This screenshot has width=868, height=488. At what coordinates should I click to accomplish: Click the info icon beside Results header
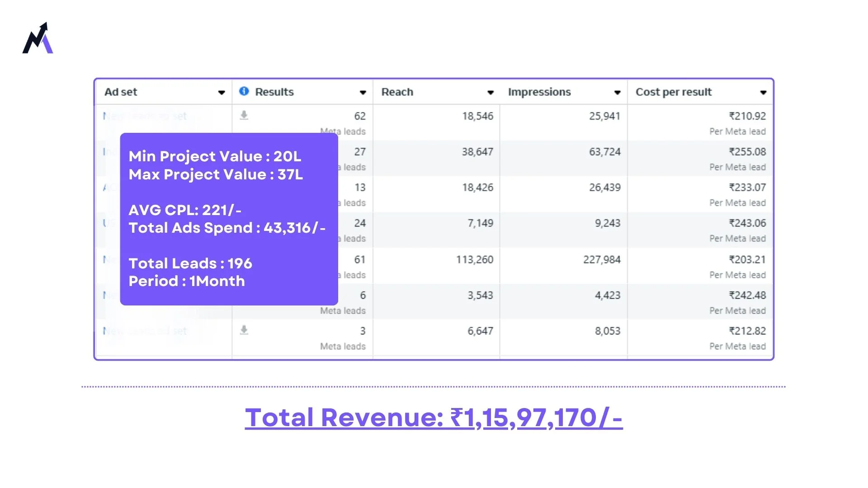(244, 91)
